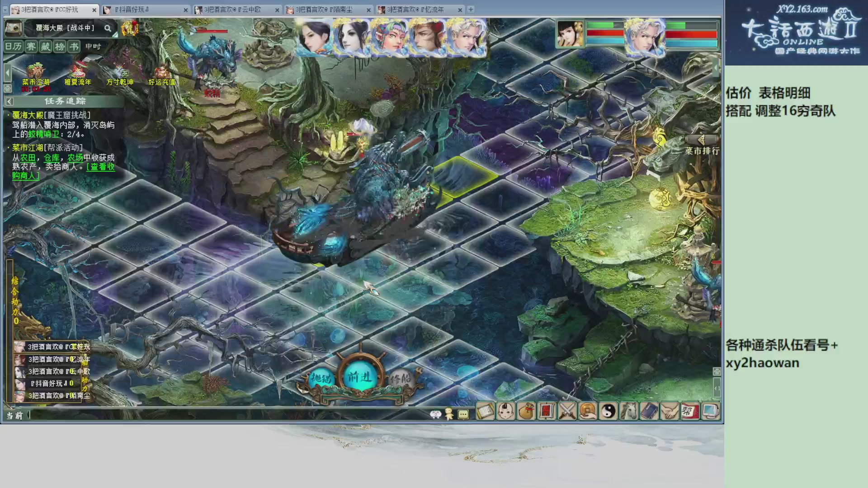Open the 日历 calendar button
Screen dimensions: 868x488
(x=14, y=47)
